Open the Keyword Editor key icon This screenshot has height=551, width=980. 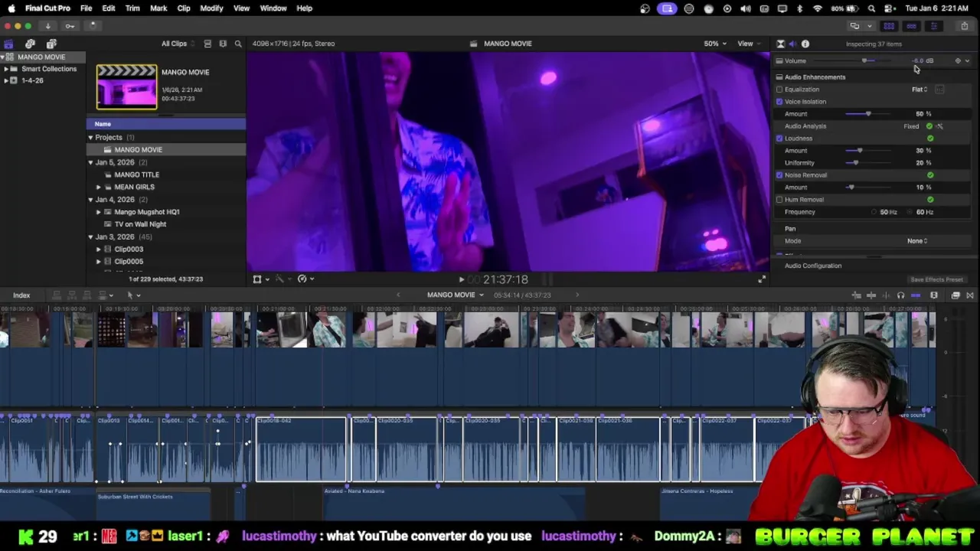[x=70, y=26]
